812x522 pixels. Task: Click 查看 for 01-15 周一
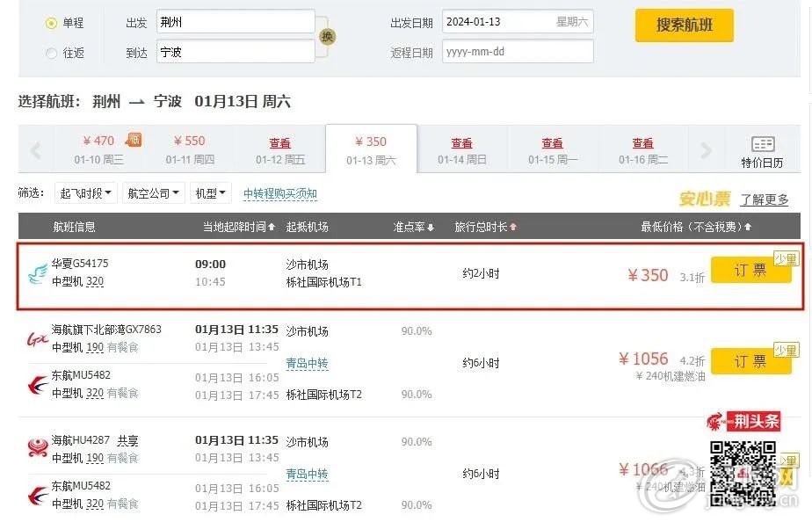click(x=552, y=143)
